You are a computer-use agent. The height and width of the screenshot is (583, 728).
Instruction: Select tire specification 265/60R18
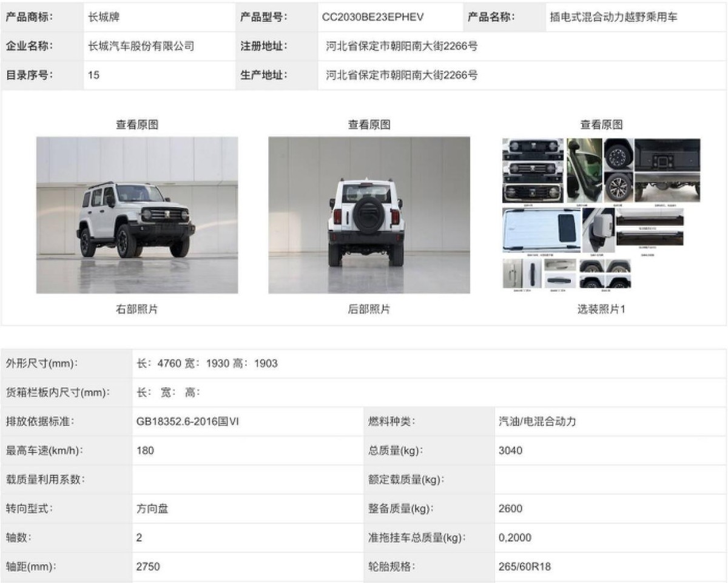tap(525, 567)
